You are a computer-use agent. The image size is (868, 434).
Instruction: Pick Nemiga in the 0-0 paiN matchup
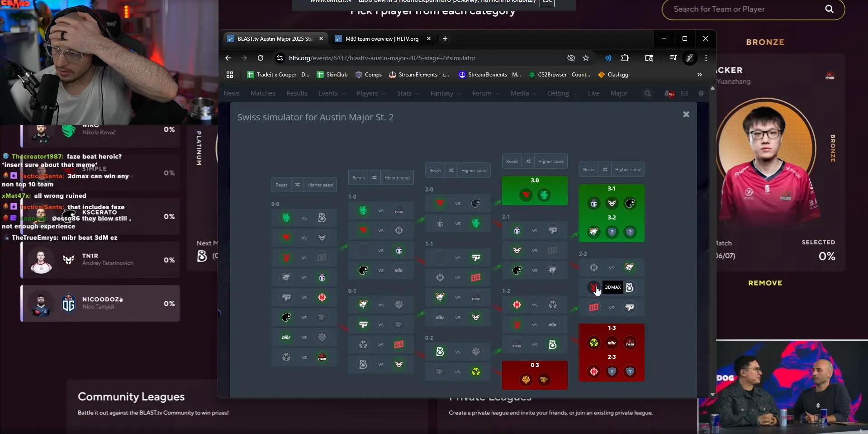tap(322, 297)
